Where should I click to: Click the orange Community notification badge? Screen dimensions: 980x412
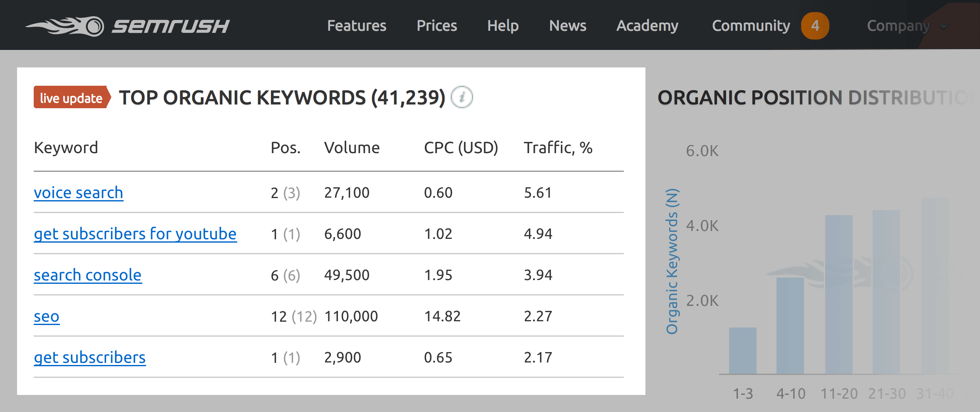point(815,26)
